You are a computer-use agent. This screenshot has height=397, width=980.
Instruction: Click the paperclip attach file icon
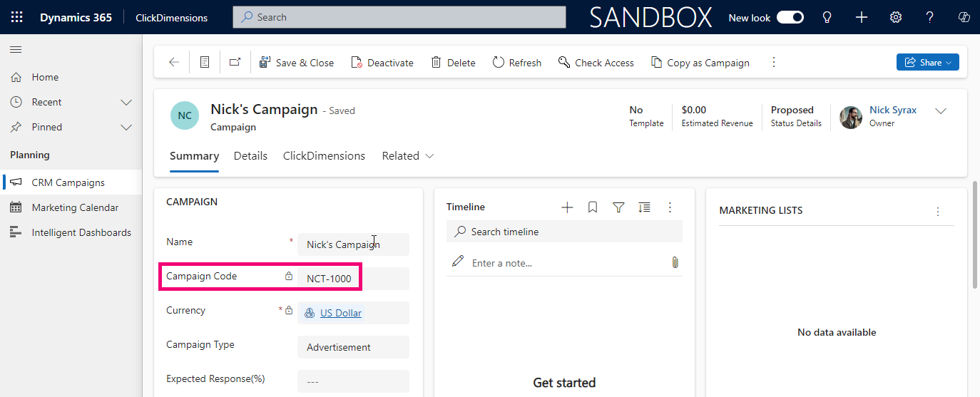click(675, 263)
